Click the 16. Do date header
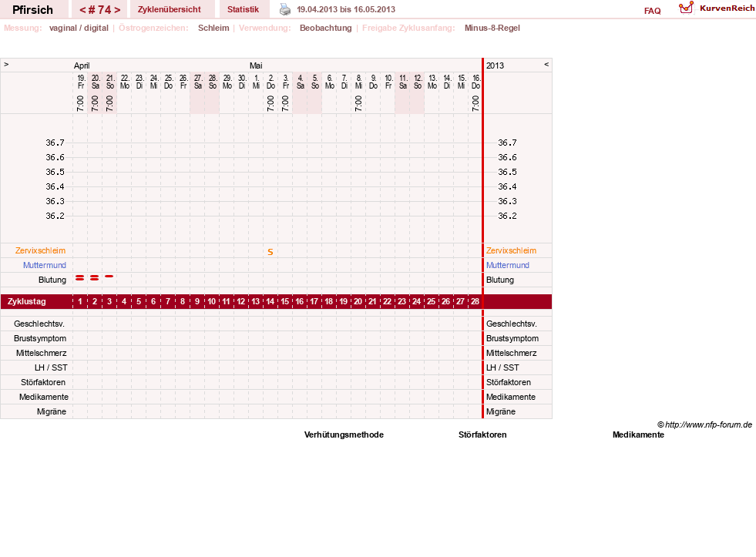This screenshot has width=756, height=557. (476, 82)
